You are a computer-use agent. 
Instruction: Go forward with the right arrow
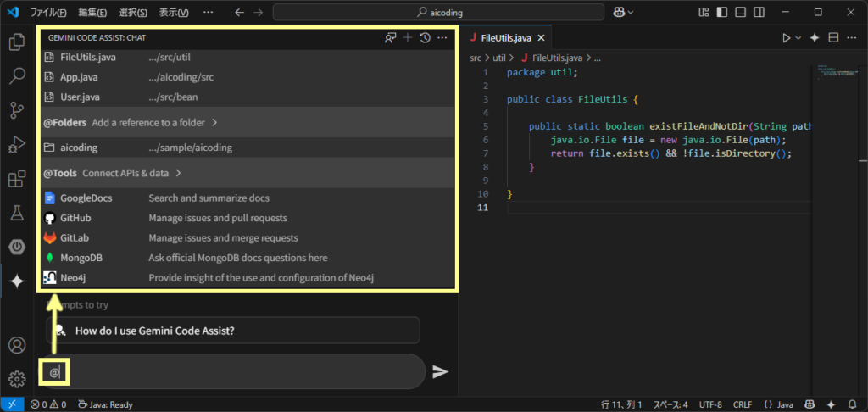[x=258, y=12]
